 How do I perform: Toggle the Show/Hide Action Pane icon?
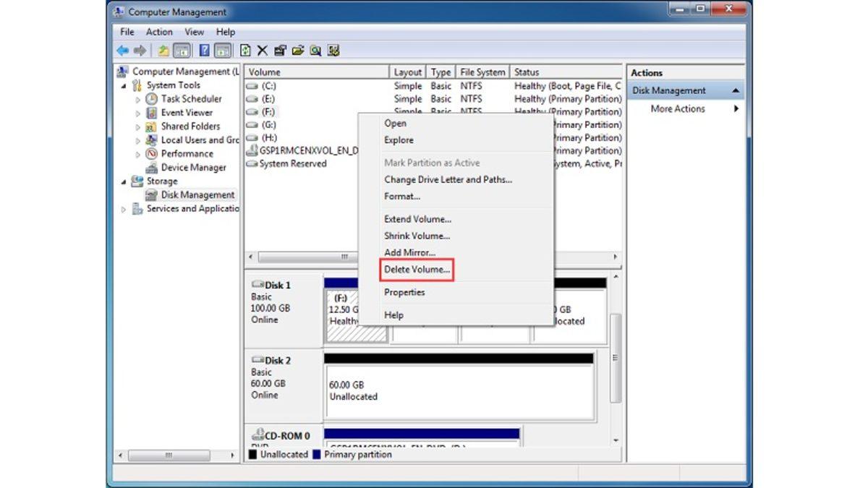pos(223,51)
